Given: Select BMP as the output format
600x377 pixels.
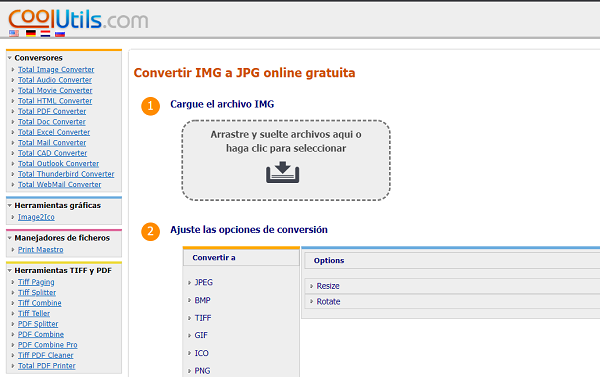Looking at the screenshot, I should (x=202, y=300).
